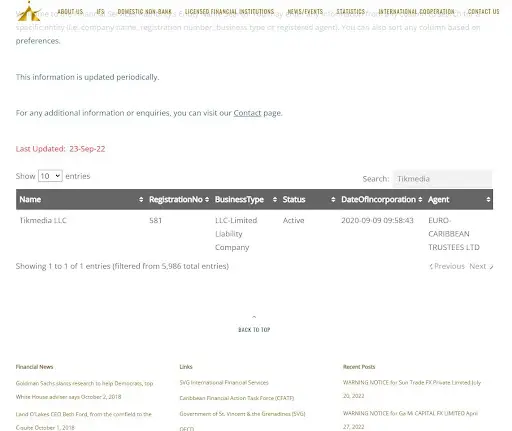
Task: Click the gold site logo
Action: coord(29,12)
